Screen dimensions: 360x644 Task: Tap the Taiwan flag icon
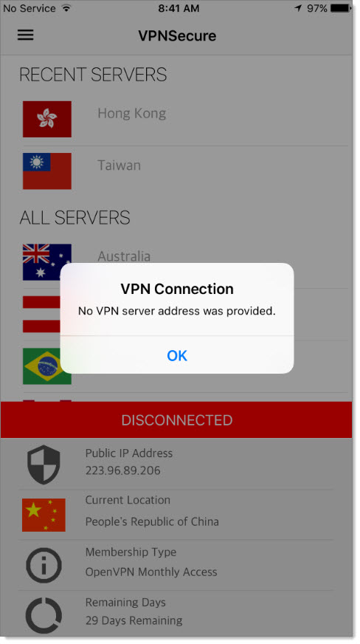[47, 171]
